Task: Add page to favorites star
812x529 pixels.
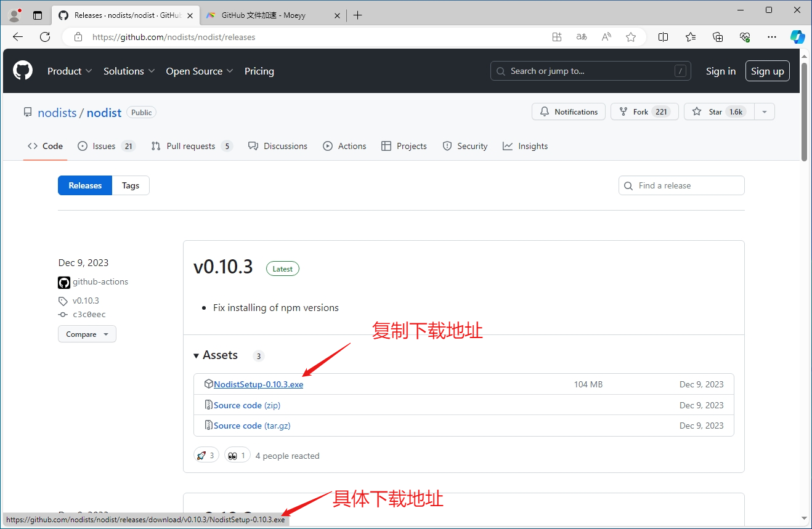Action: (631, 37)
